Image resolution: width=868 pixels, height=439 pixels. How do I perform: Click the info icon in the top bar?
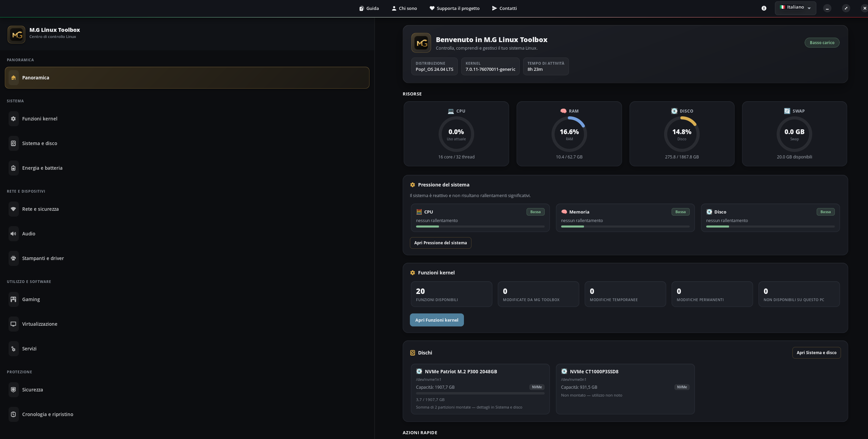pos(764,8)
